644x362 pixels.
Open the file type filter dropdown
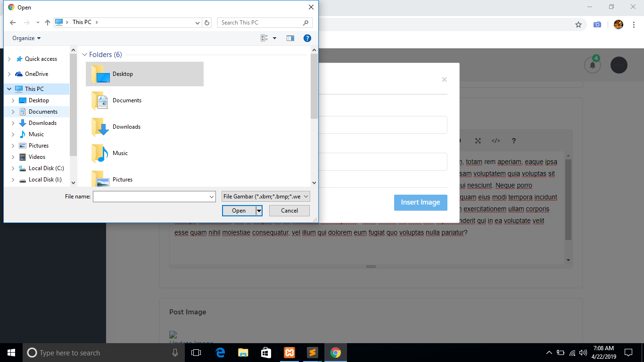266,197
